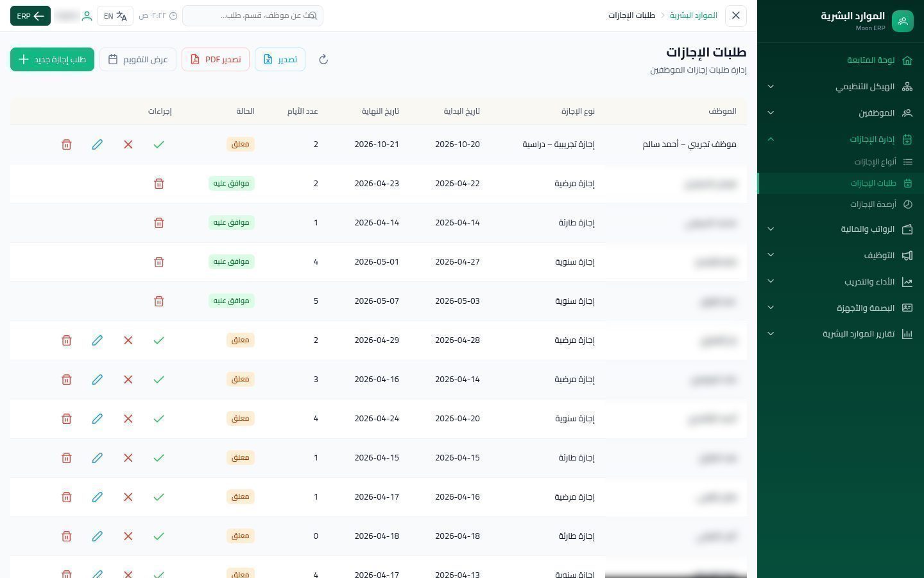Click end date 2026-05-07 cell
The width and height of the screenshot is (924, 578).
[377, 301]
